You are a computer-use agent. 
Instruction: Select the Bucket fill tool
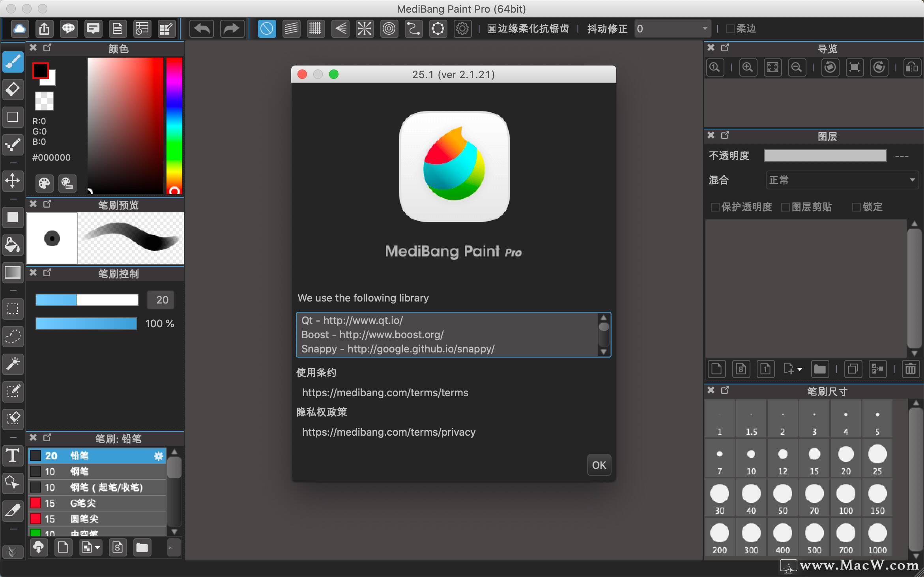pyautogui.click(x=13, y=245)
